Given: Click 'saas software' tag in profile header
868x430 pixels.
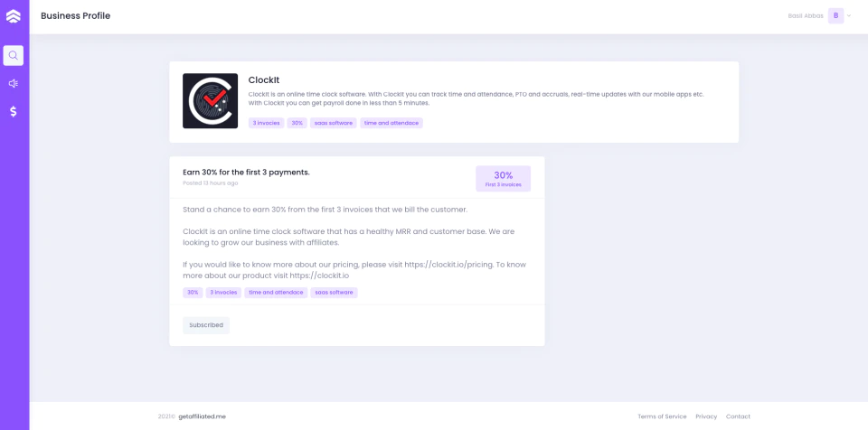Looking at the screenshot, I should [x=334, y=123].
